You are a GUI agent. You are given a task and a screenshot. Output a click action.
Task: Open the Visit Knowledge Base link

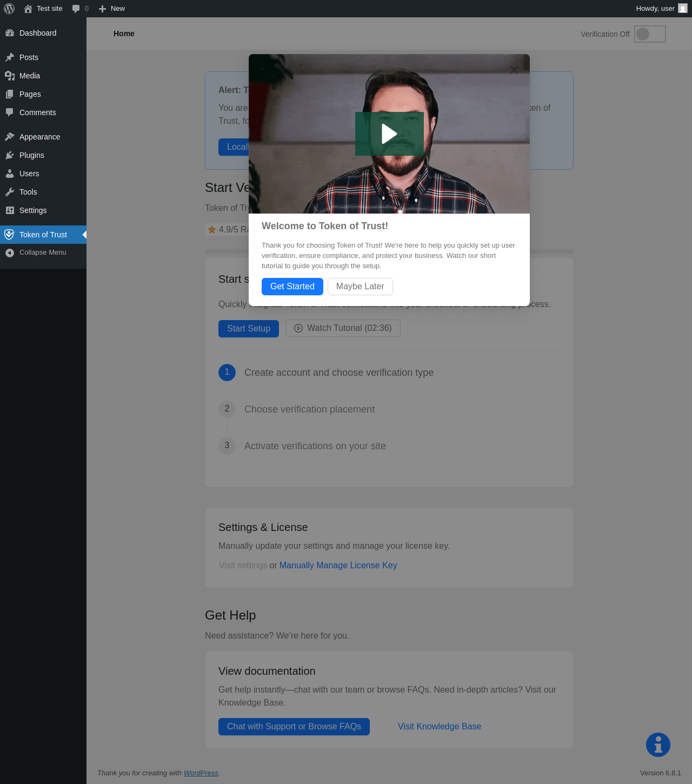click(440, 727)
